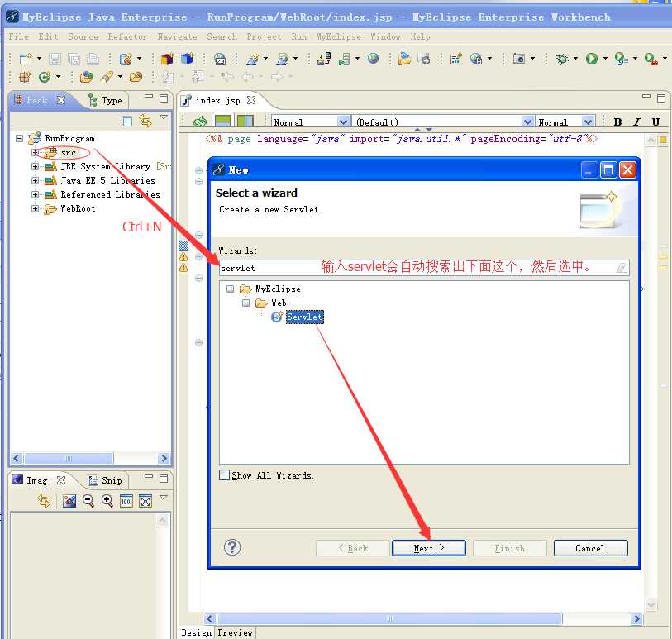Open the MyEclipse menu
672x639 pixels.
coord(338,37)
